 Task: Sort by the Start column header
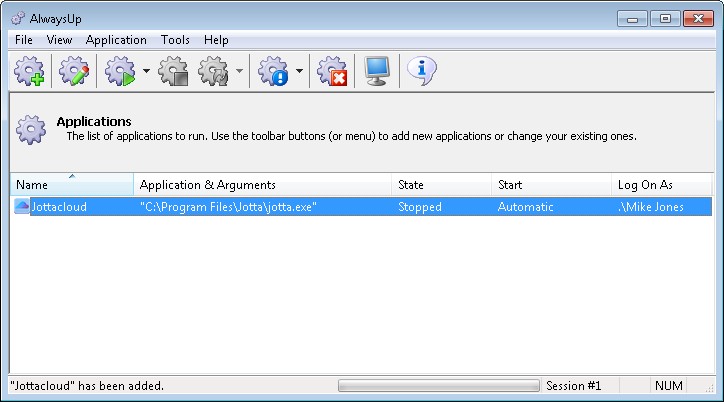pos(552,185)
